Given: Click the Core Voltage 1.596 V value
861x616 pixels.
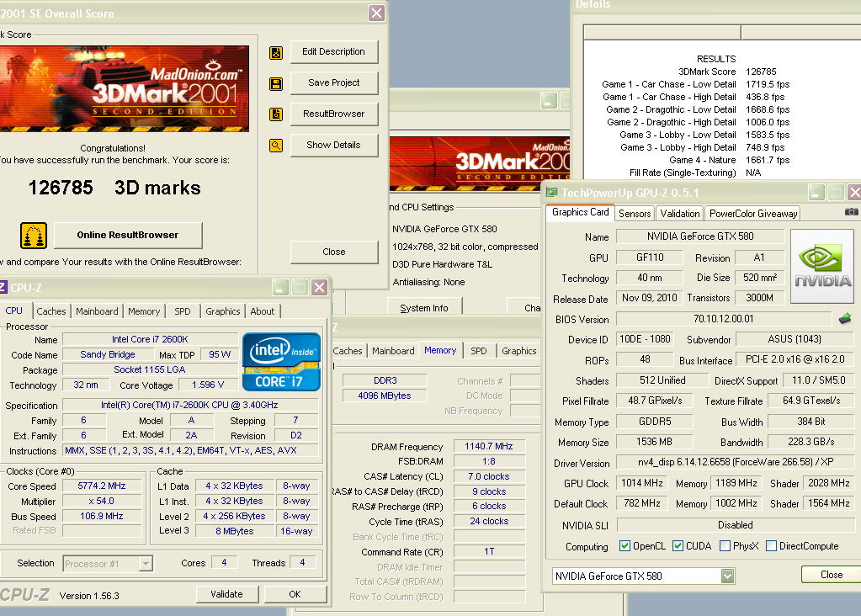Looking at the screenshot, I should click(x=208, y=385).
